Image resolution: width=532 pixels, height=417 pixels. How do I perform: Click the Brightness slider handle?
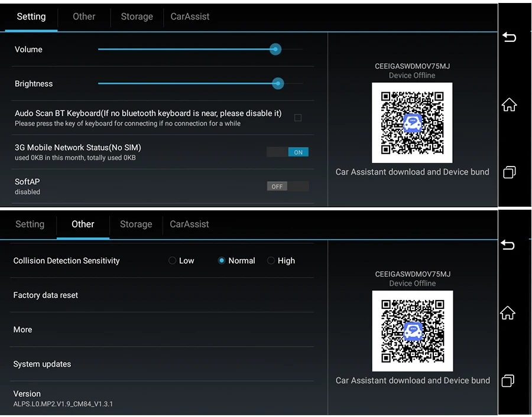click(x=278, y=83)
